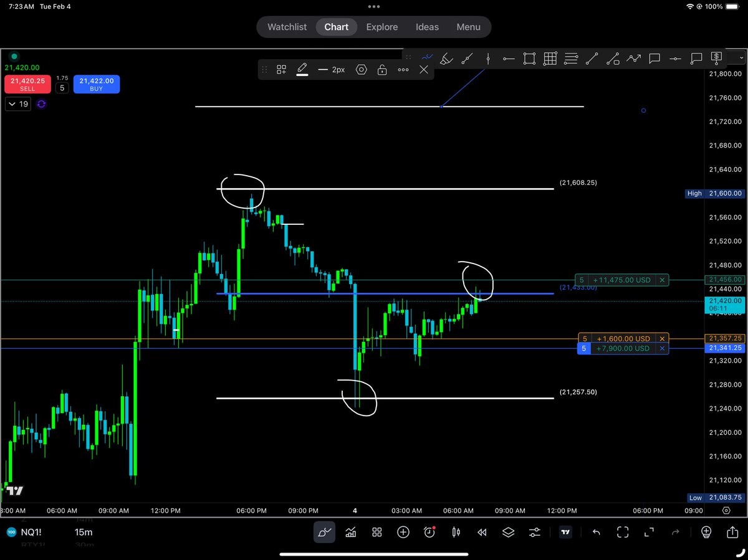This screenshot has width=748, height=560.
Task: Toggle the drawing lock icon
Action: [382, 70]
